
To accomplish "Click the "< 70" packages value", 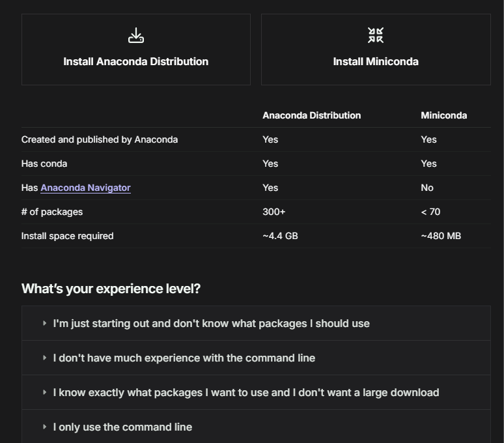I will tap(430, 212).
